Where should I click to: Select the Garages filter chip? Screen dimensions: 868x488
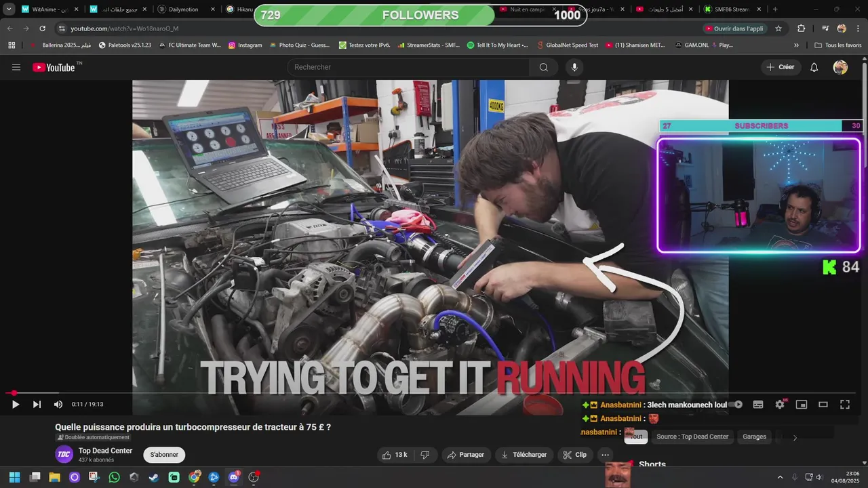click(x=754, y=437)
